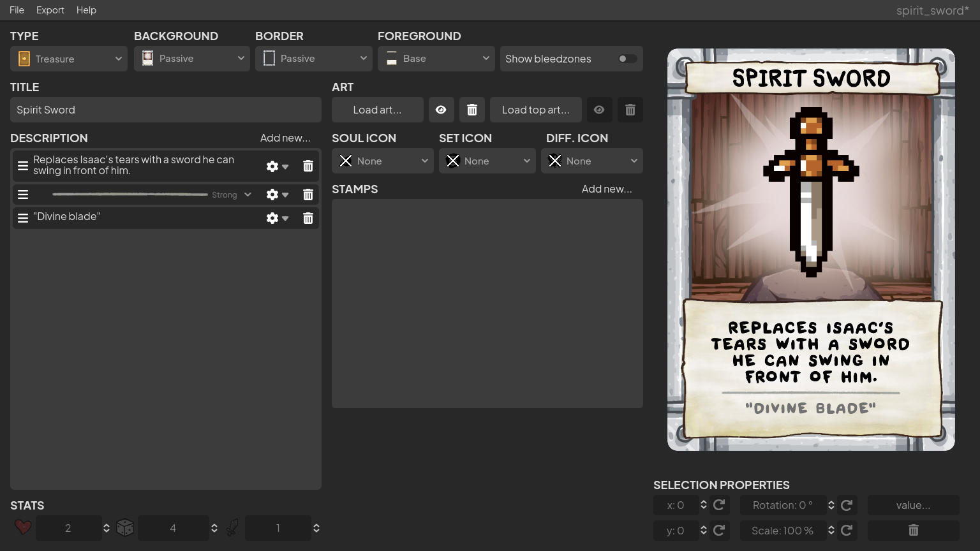Click the y position field
This screenshot has width=980, height=551.
click(x=676, y=531)
